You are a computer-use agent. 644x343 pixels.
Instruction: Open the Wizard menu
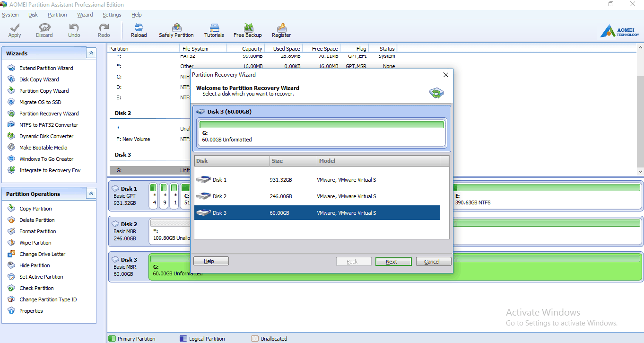[x=85, y=15]
